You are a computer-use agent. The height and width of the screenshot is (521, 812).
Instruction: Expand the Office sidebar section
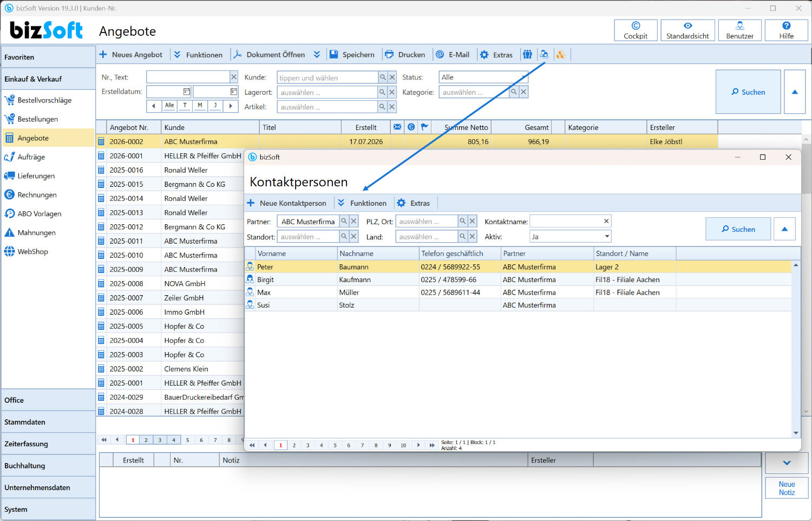pos(48,400)
